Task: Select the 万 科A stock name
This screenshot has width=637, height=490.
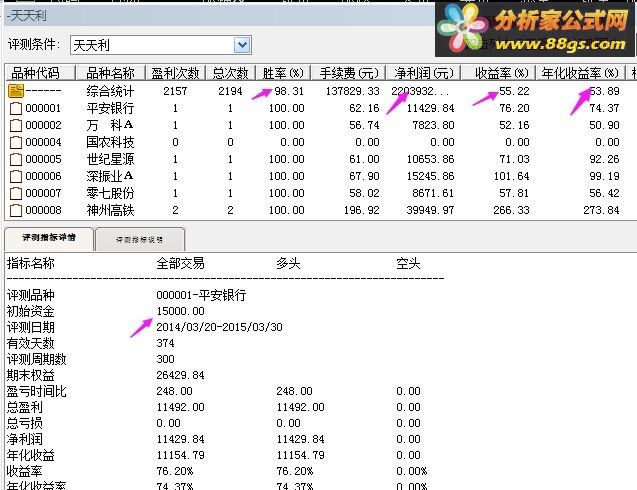Action: [110, 125]
